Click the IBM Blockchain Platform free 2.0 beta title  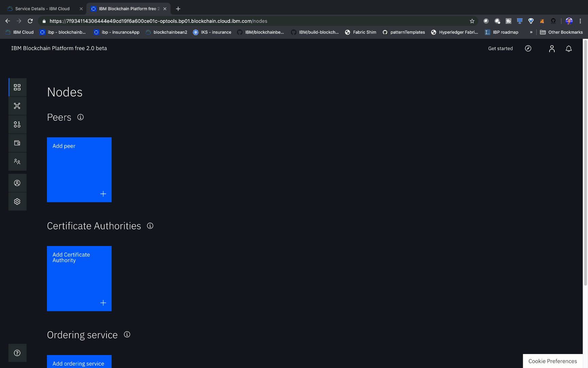coord(59,48)
